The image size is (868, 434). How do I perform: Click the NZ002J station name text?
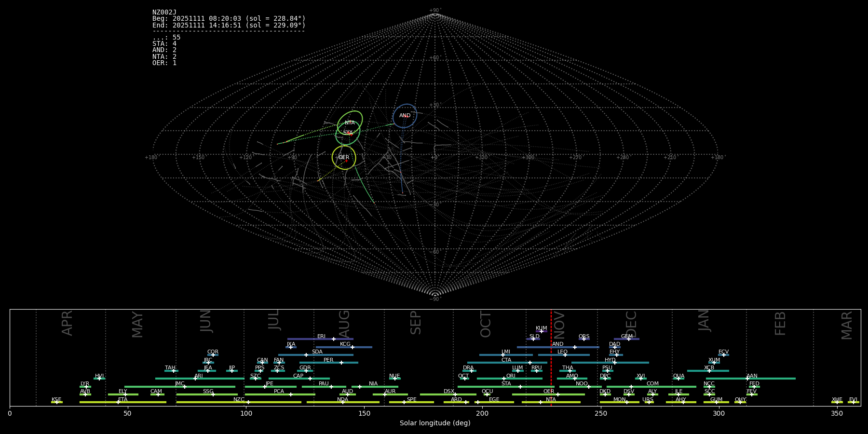[x=164, y=13]
